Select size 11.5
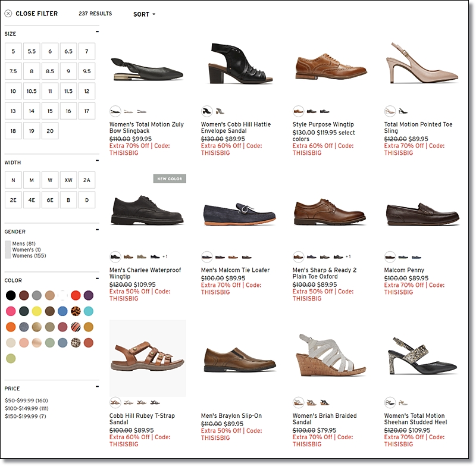 pos(68,91)
